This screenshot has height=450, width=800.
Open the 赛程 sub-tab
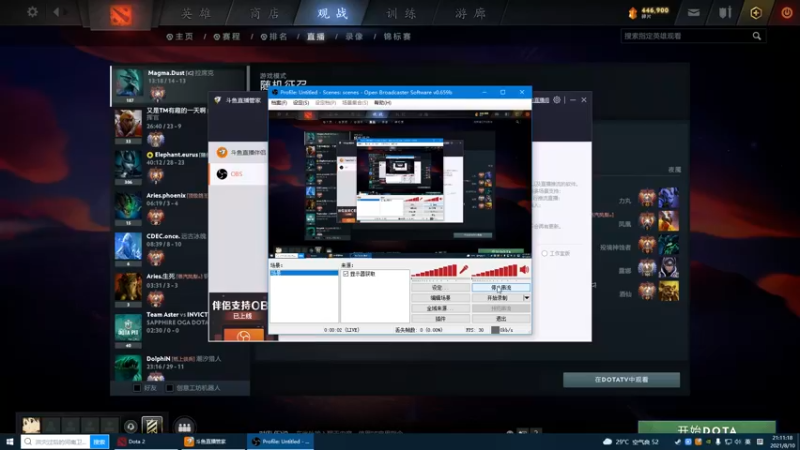click(227, 37)
